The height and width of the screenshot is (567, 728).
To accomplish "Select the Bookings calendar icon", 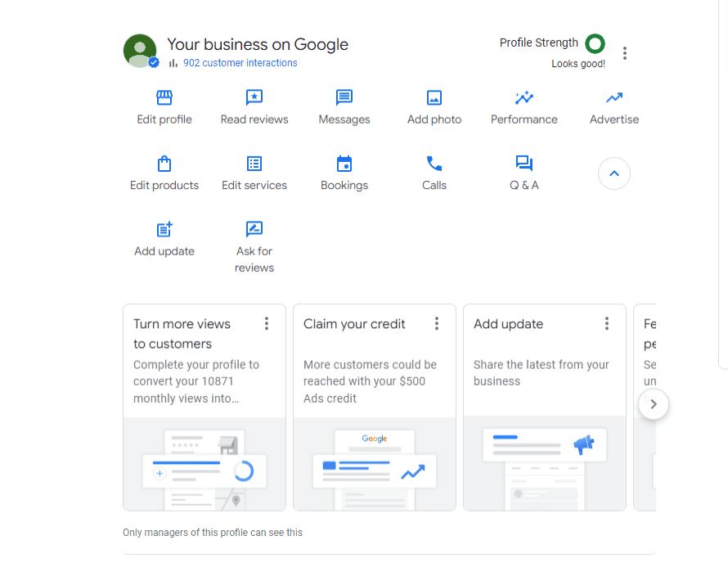I will click(344, 163).
